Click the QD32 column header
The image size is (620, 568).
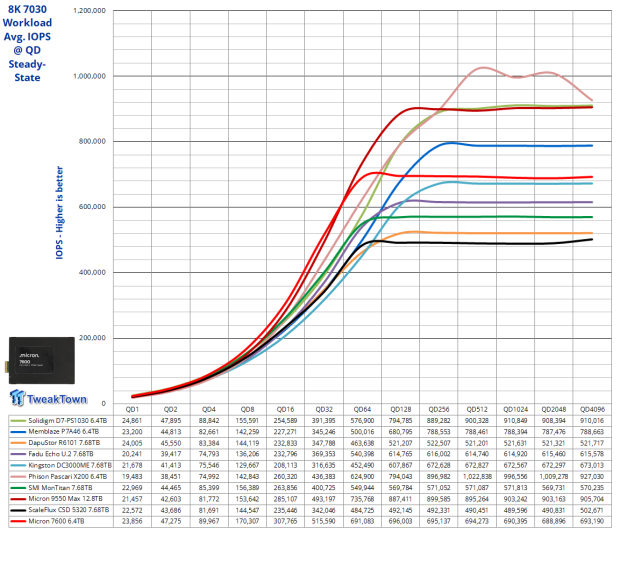point(324,409)
